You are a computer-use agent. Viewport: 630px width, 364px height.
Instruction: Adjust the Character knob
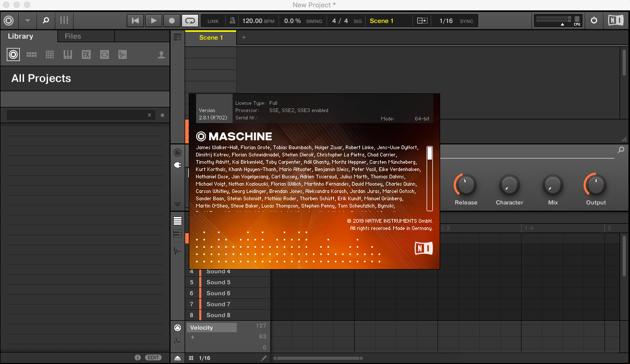(509, 185)
